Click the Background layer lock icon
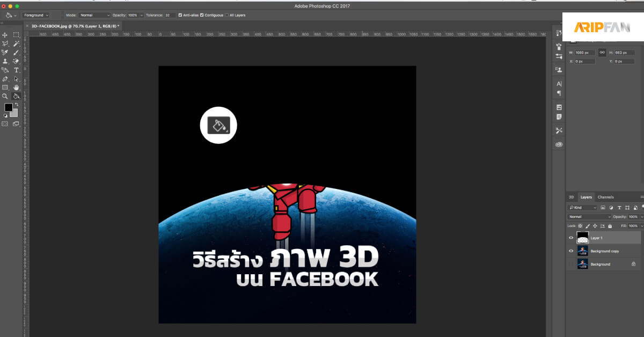Viewport: 644px width, 337px height. [x=633, y=264]
